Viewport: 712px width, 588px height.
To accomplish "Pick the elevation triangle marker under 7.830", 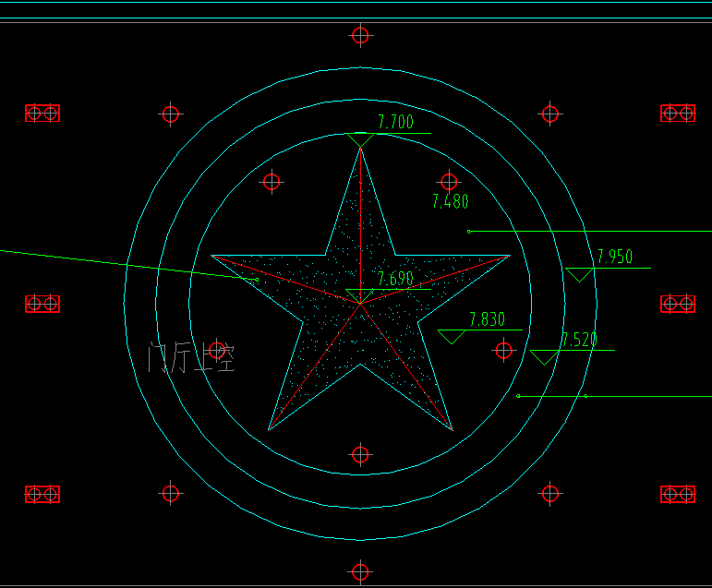I will click(452, 337).
